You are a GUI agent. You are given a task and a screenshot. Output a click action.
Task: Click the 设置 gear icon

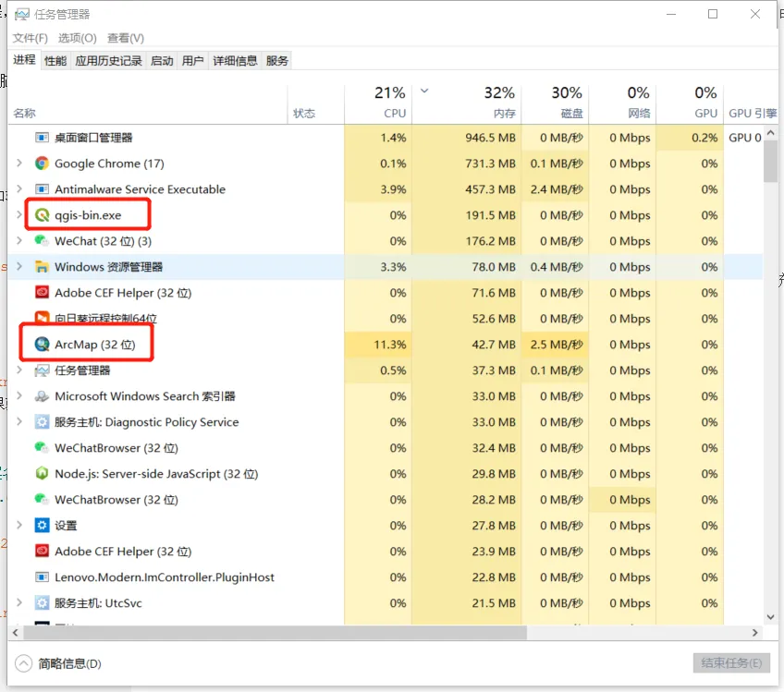click(42, 526)
